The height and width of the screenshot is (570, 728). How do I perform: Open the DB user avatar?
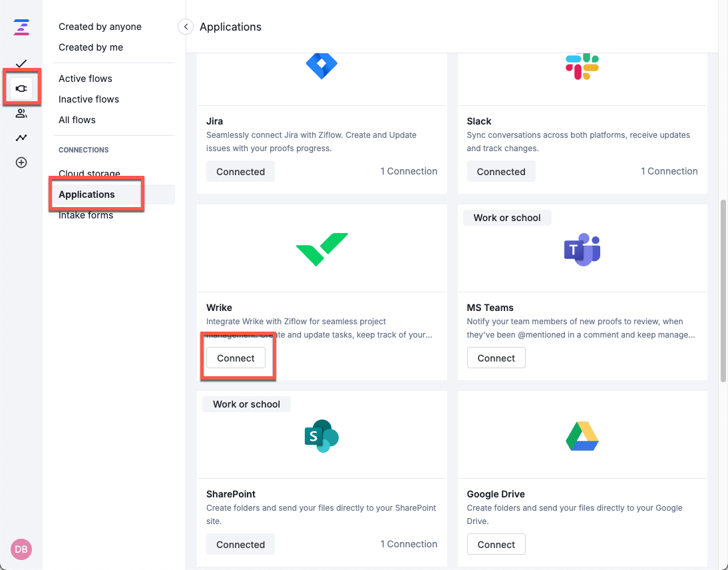[x=21, y=549]
